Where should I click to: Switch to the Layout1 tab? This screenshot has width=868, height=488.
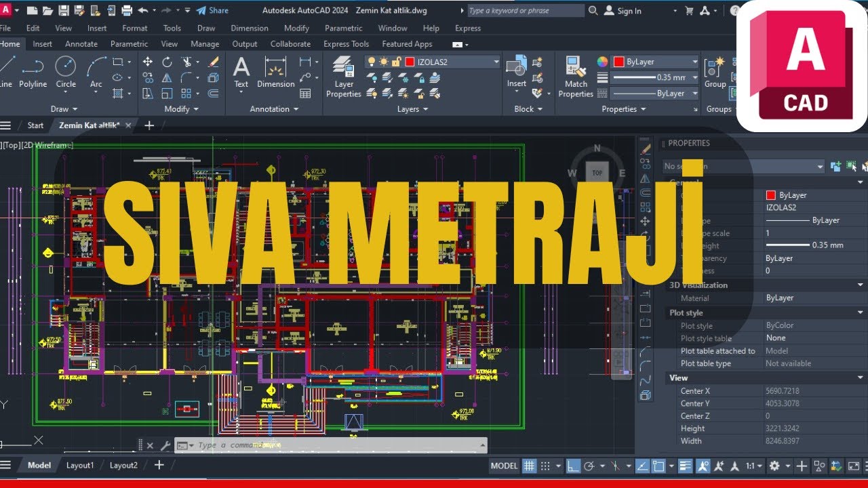(79, 466)
